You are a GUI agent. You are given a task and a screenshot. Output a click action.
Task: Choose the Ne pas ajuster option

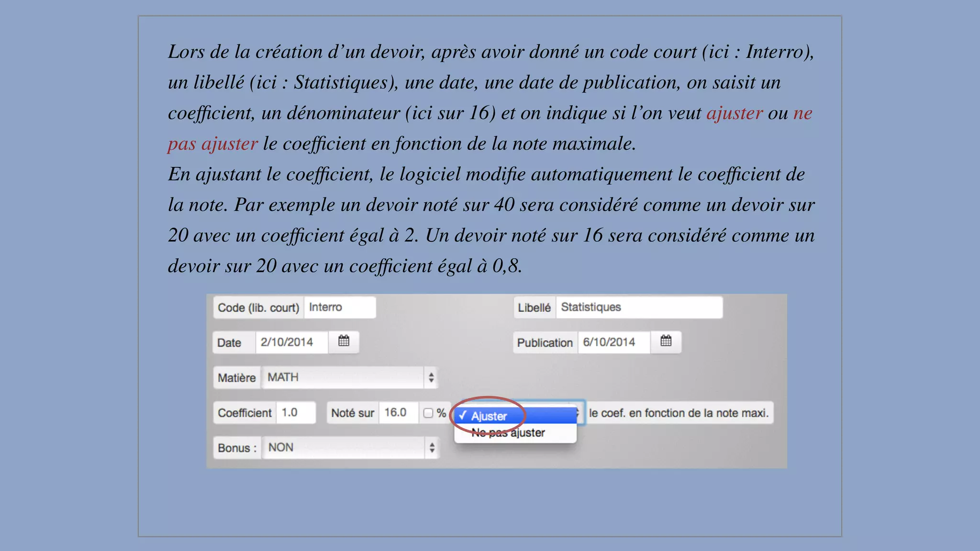508,433
